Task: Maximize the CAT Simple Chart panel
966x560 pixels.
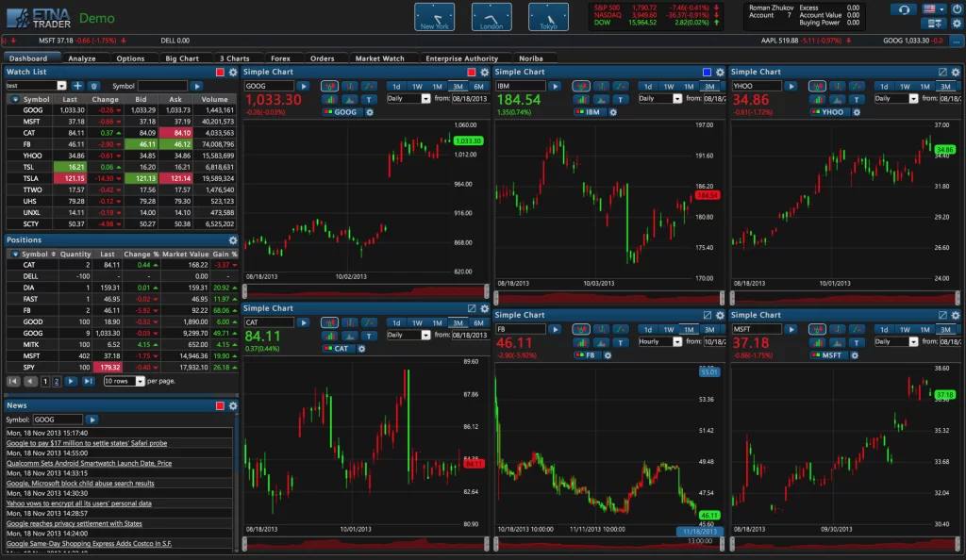Action: 472,308
